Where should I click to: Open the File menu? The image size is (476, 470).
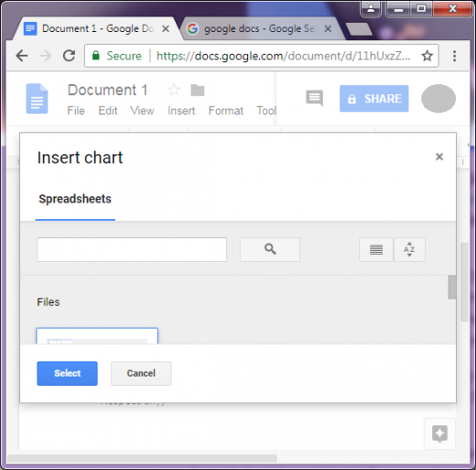coord(76,111)
